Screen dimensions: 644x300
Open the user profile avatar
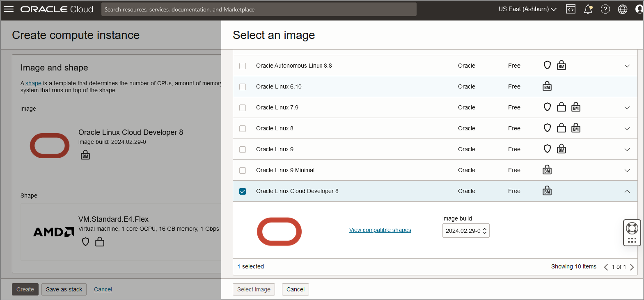pos(639,9)
